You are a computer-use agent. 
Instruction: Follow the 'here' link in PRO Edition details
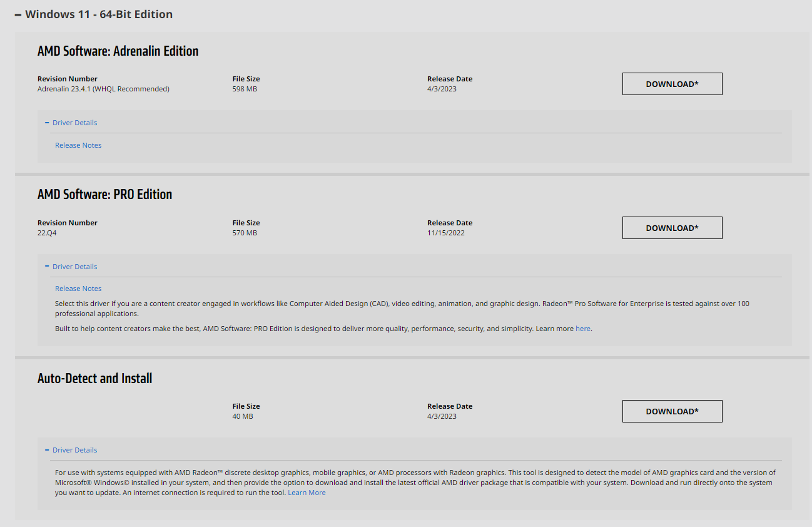point(583,329)
